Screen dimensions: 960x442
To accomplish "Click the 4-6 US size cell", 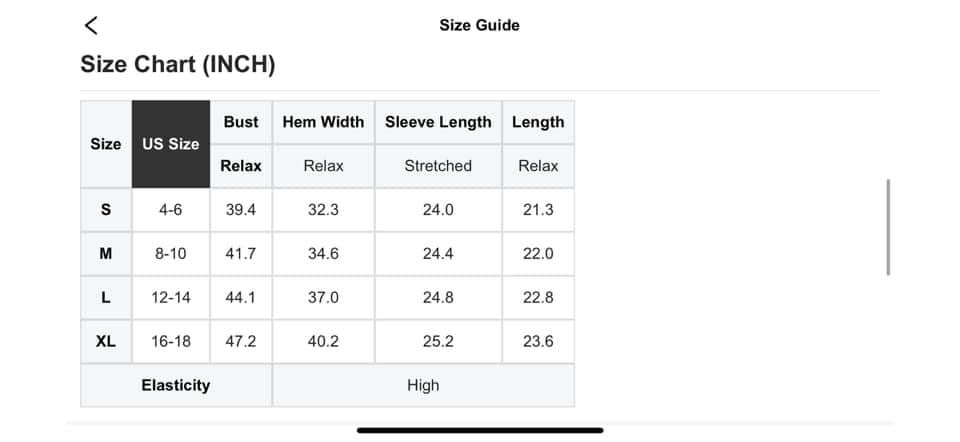I will pos(171,210).
